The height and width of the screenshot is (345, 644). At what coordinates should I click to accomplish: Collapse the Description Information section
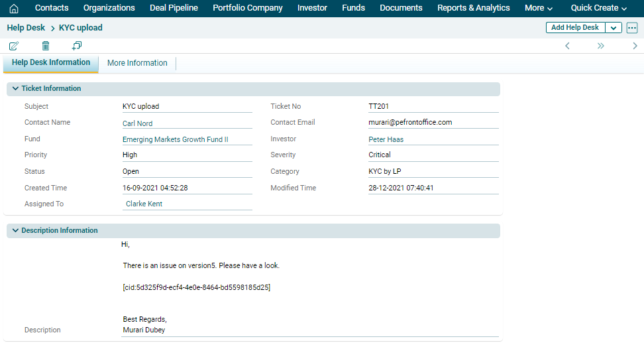pos(15,230)
